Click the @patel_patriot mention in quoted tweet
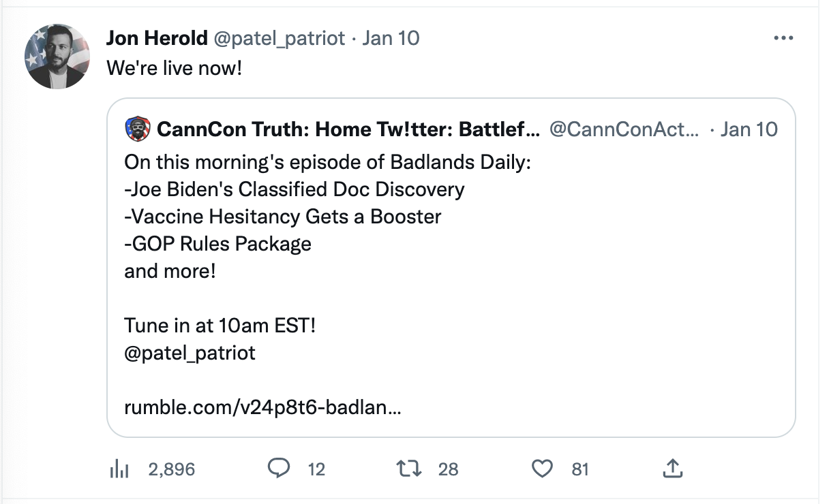This screenshot has width=829, height=504. point(192,353)
